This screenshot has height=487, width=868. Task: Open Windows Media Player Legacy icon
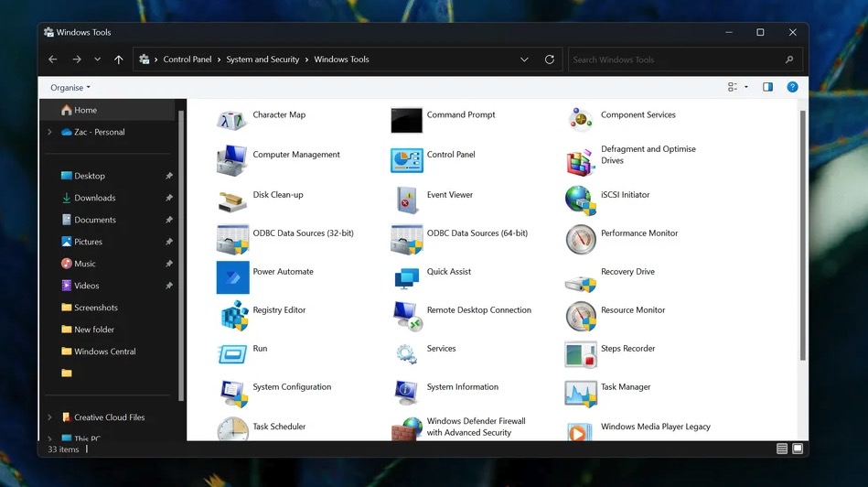pos(580,432)
